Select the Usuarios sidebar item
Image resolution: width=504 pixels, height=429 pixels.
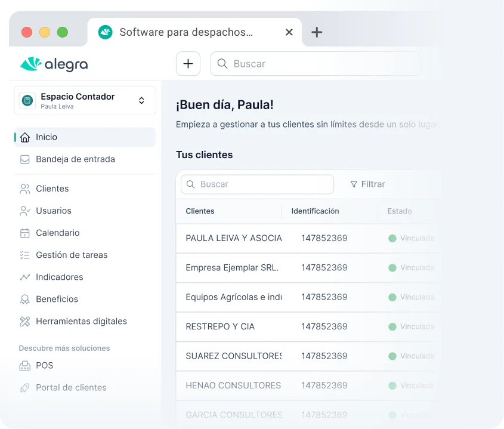point(54,211)
